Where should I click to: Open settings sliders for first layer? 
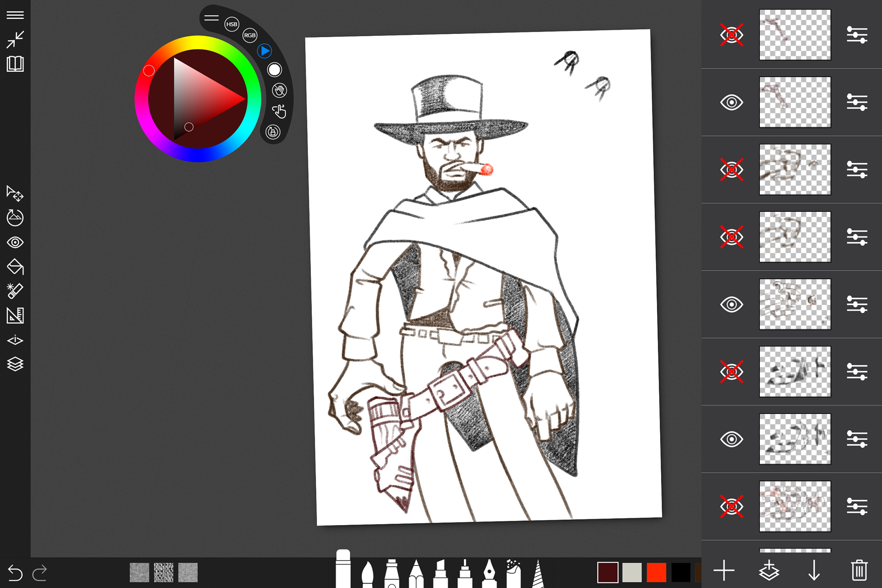point(857,35)
